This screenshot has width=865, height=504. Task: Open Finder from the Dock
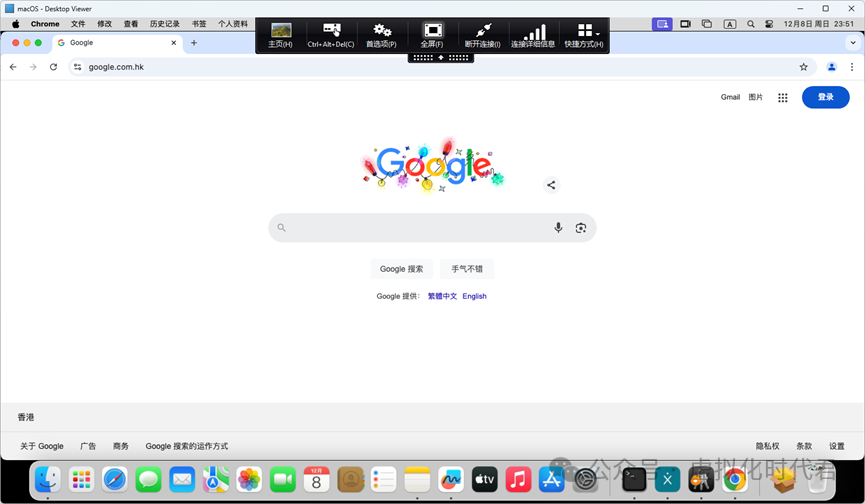[x=48, y=480]
